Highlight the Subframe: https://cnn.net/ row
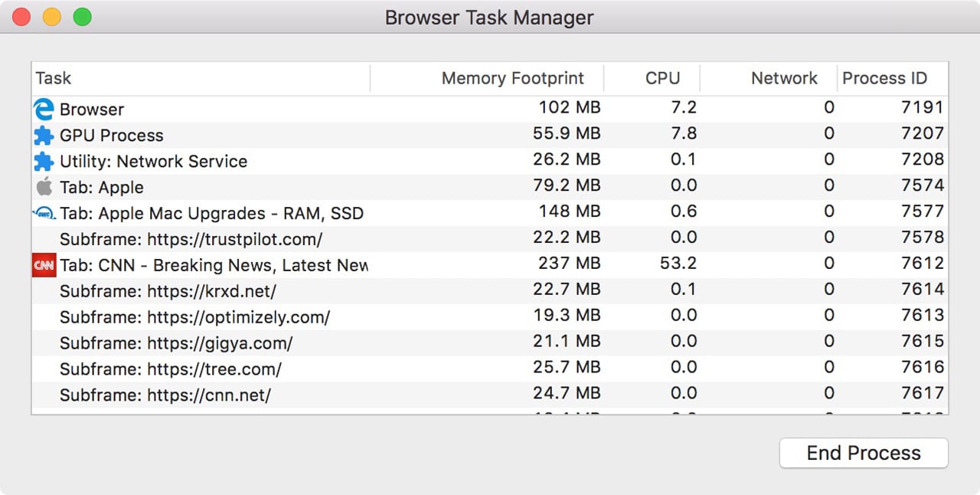The height and width of the screenshot is (495, 980). click(165, 395)
